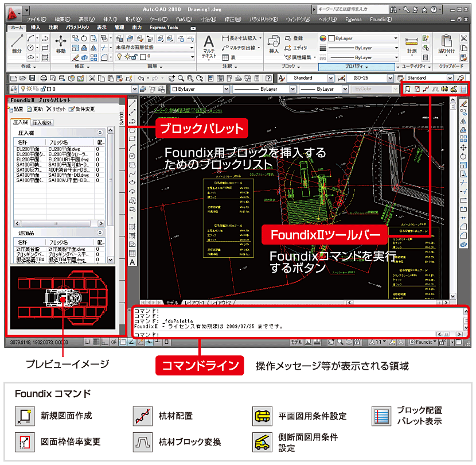Toggle polar tracking in the status bar

tap(114, 342)
